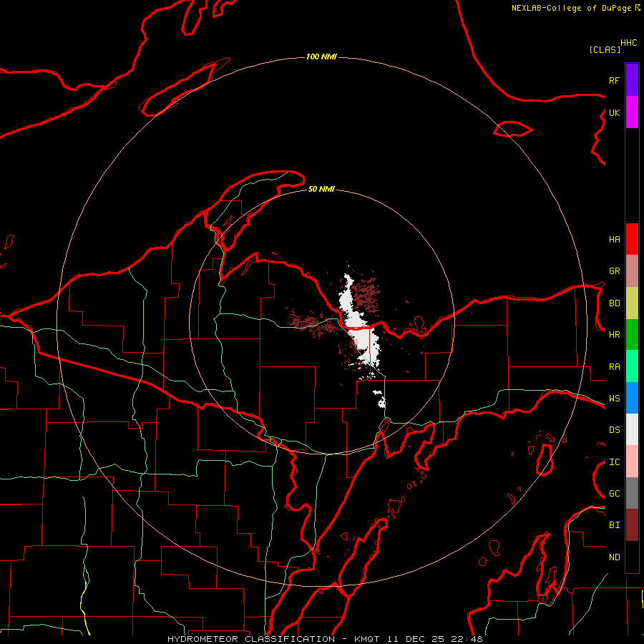Click the RA legend label
This screenshot has height=644, width=644.
click(x=614, y=367)
